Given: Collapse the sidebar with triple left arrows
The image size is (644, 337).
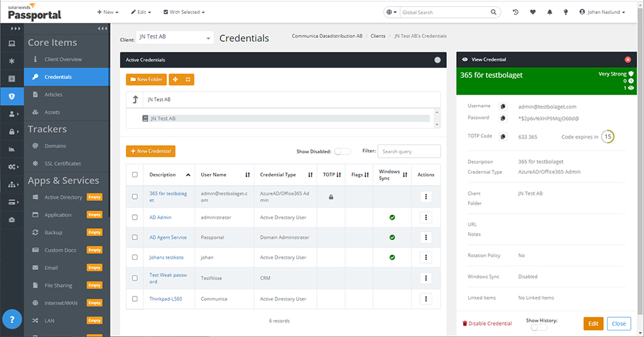Looking at the screenshot, I should pos(102,29).
